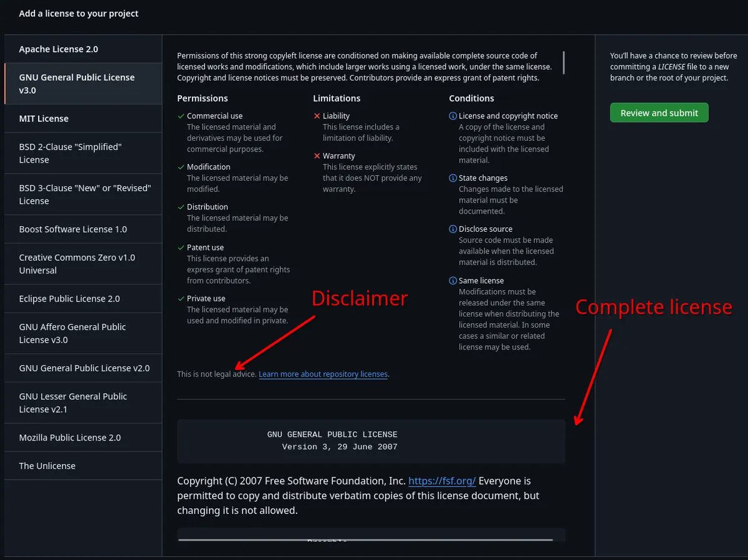The height and width of the screenshot is (560, 748).
Task: Click the info icon beside Disclose source
Action: click(x=453, y=229)
